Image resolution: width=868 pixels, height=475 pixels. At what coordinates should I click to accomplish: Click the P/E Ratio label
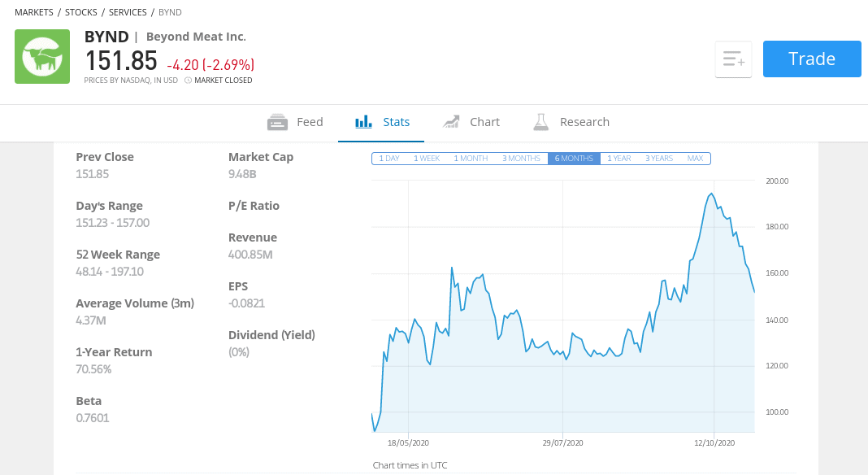[254, 206]
